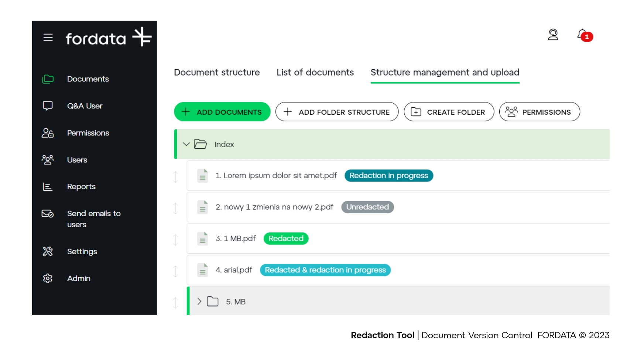
Task: Click the PERMISSIONS toolbar button
Action: click(539, 112)
